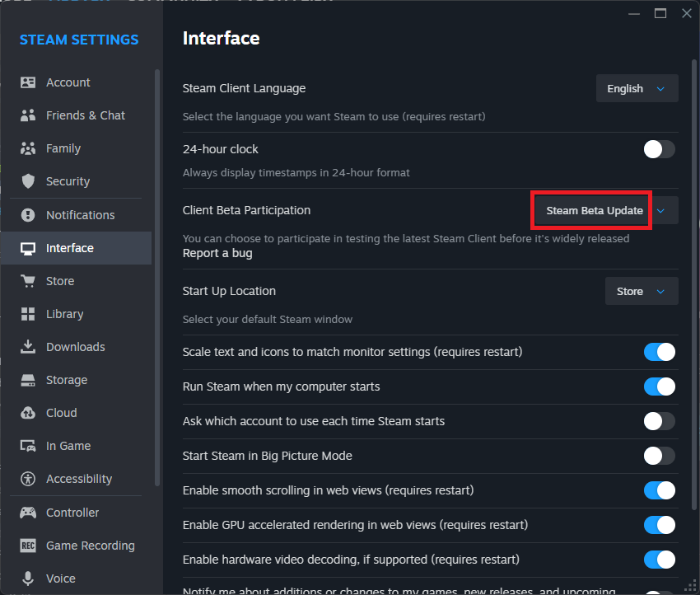Viewport: 700px width, 595px height.
Task: Click the Storage drive icon
Action: click(28, 380)
